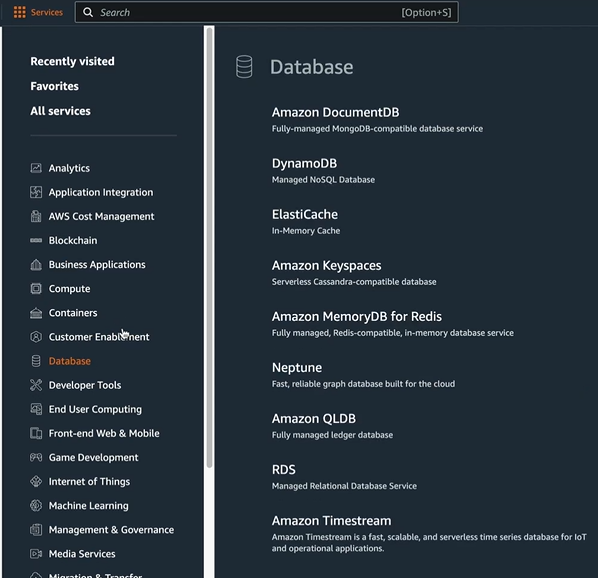The width and height of the screenshot is (598, 578).
Task: Click the Blockchain category icon
Action: pos(36,240)
